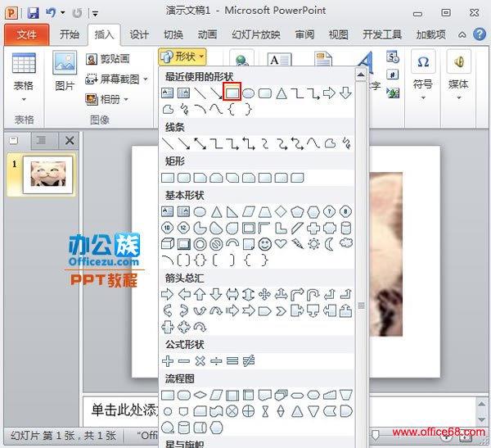Switch to the 幻灯片放映 Slide Show tab
The image size is (491, 448).
[x=256, y=34]
